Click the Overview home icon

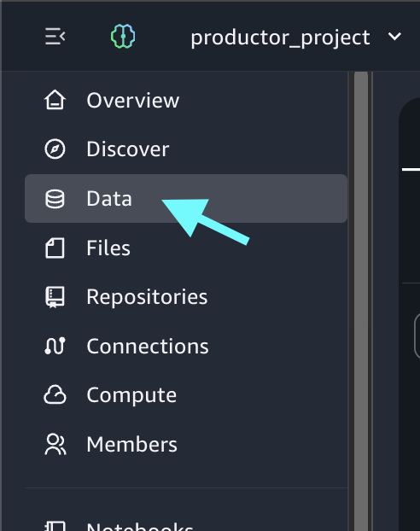point(55,100)
